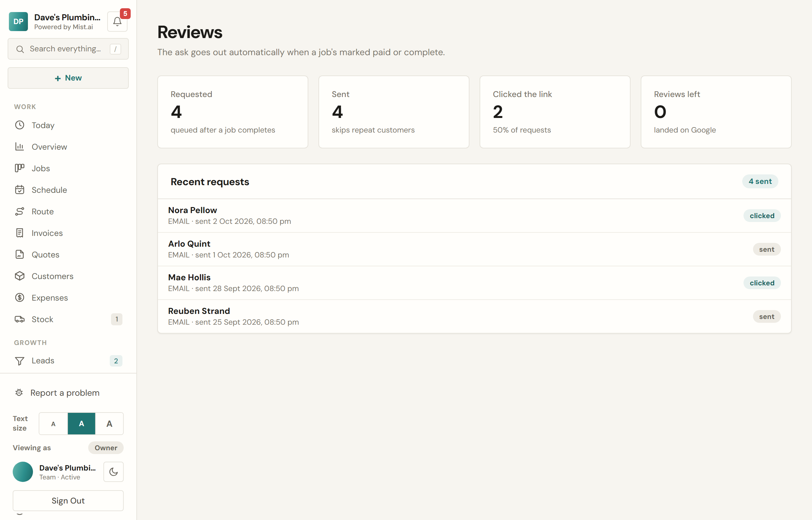The height and width of the screenshot is (520, 812).
Task: Open the Sent stat card
Action: tap(394, 112)
